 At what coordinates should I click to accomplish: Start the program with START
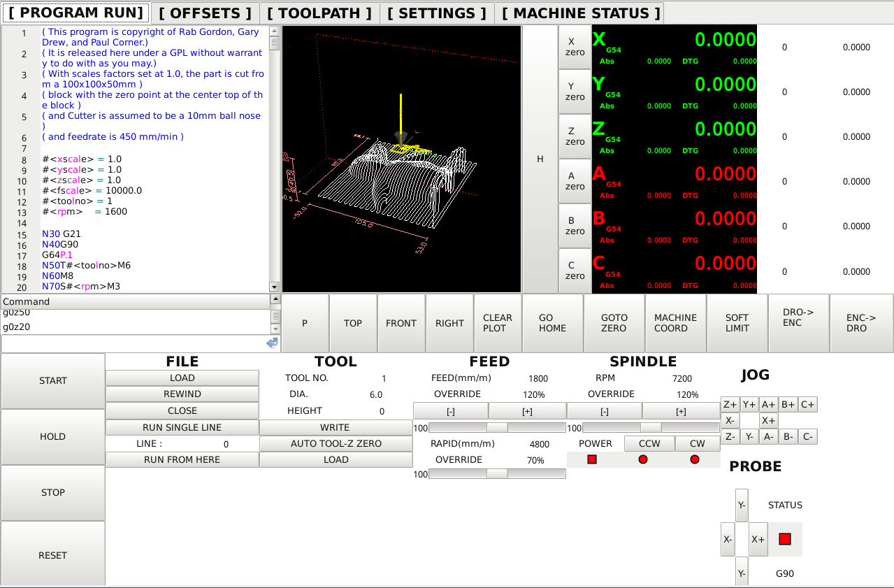(53, 381)
